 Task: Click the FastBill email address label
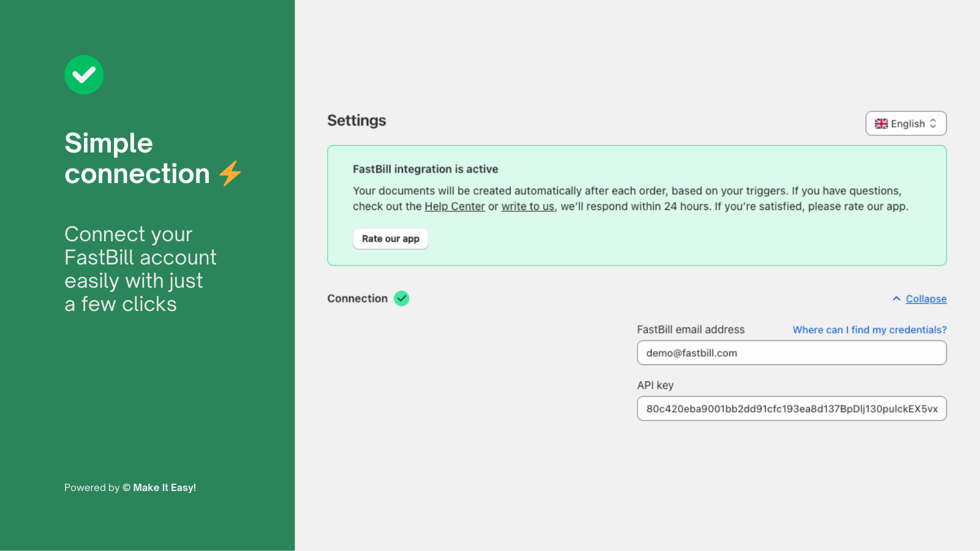[691, 329]
